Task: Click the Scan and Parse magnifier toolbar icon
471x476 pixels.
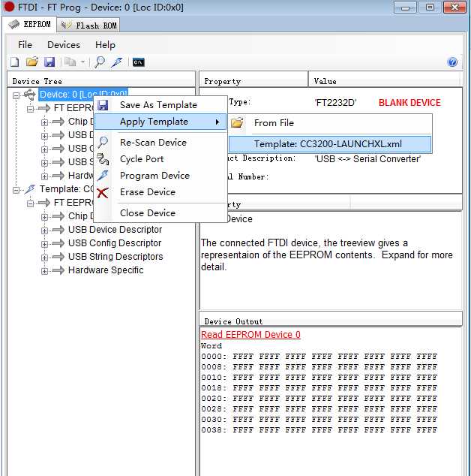Action: pos(100,62)
